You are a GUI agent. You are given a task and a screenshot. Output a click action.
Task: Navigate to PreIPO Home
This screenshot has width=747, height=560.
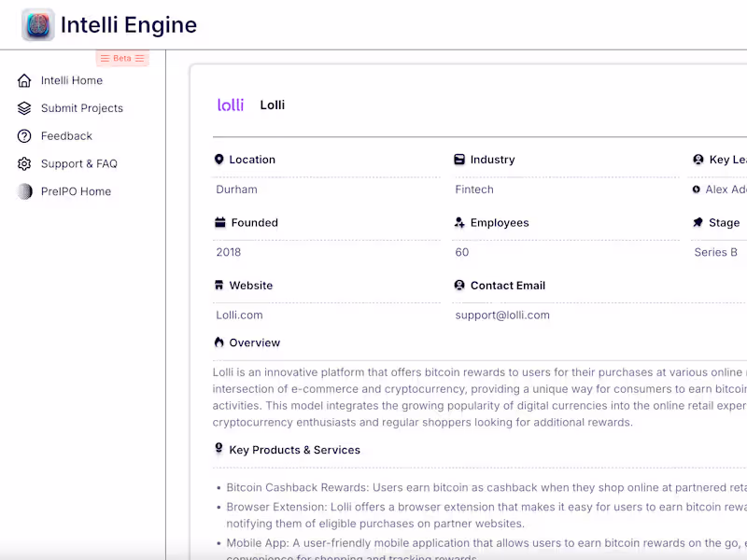(76, 191)
